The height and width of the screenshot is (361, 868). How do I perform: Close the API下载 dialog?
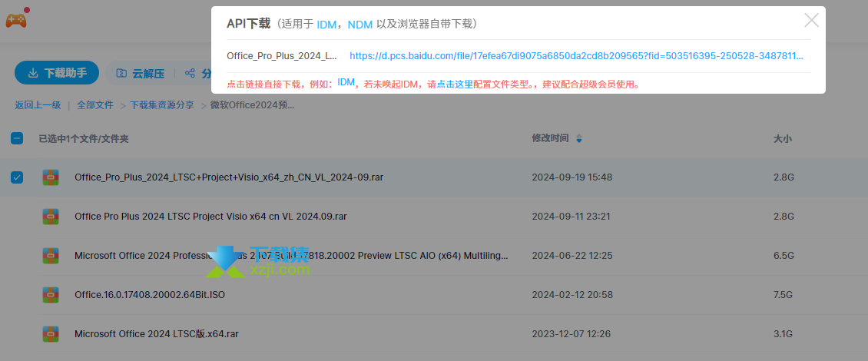[811, 21]
